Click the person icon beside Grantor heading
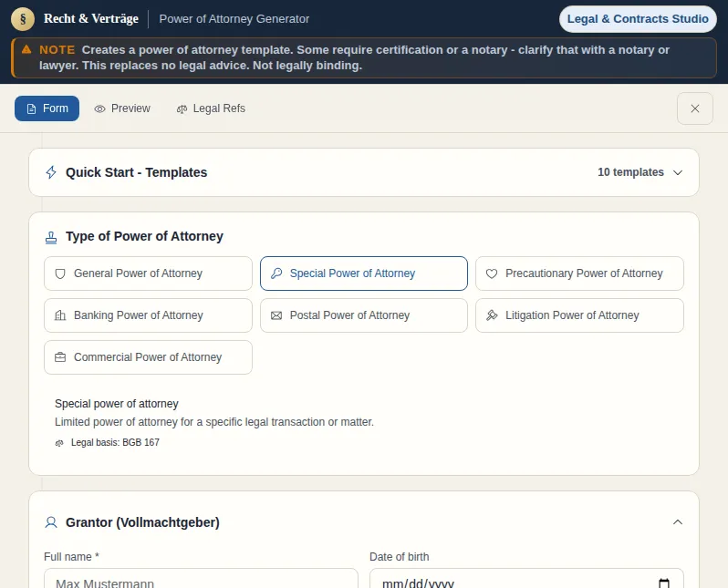This screenshot has width=728, height=588. point(51,522)
